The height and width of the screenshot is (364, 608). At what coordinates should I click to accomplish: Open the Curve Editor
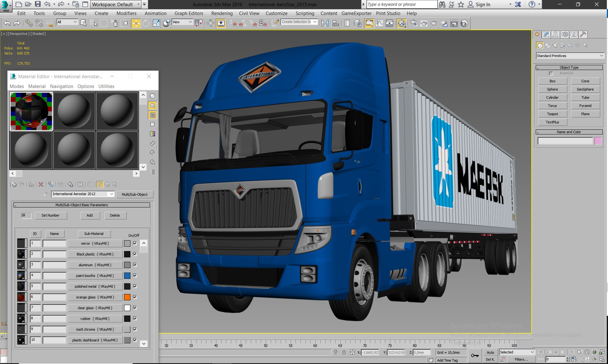[x=379, y=23]
